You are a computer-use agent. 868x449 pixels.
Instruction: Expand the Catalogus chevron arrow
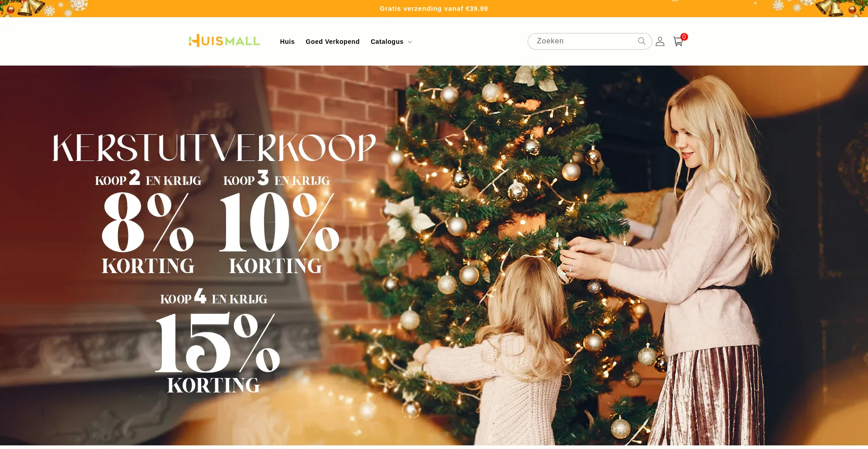(410, 42)
